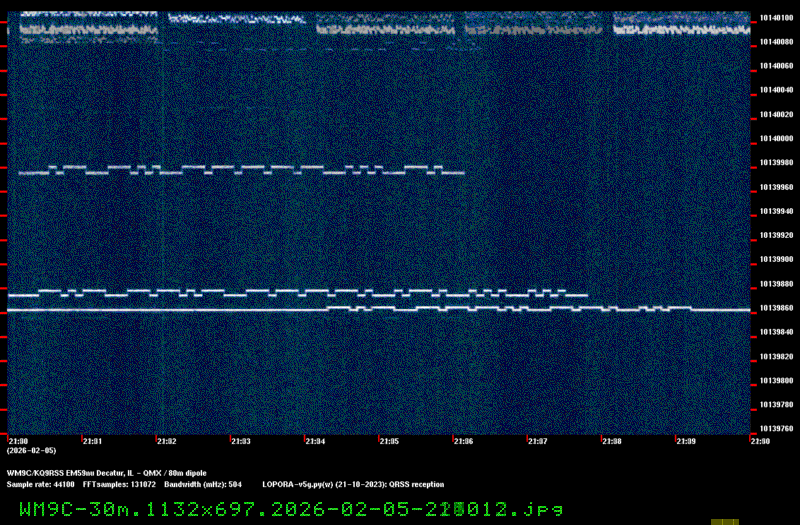Click the FSK signal trace near 10139875
This screenshot has width=800, height=525.
tap(297, 293)
